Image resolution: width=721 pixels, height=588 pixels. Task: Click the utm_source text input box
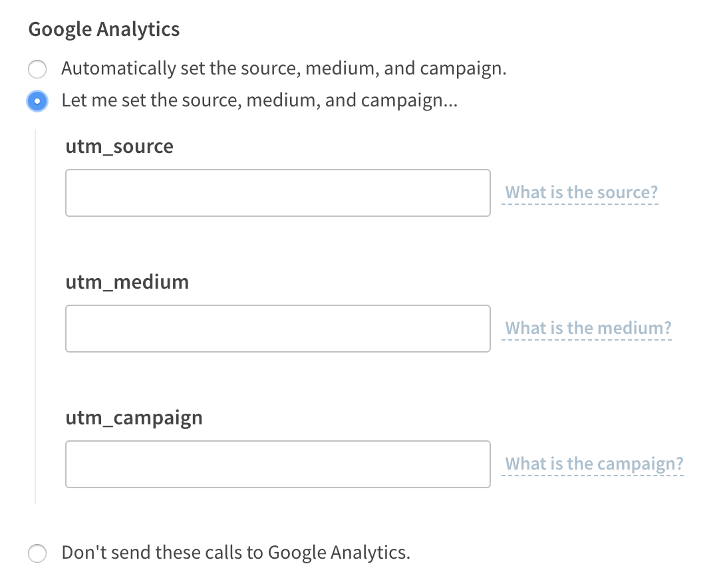(x=277, y=193)
